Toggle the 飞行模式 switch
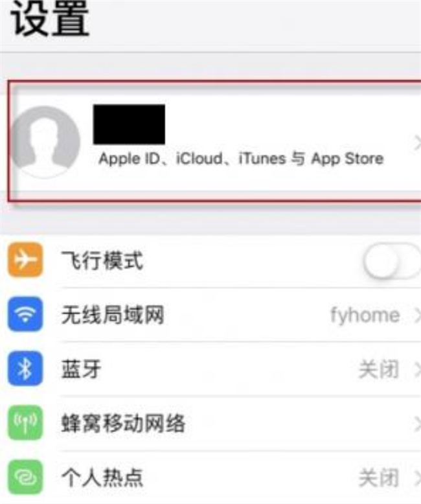This screenshot has width=421, height=504. 392,260
